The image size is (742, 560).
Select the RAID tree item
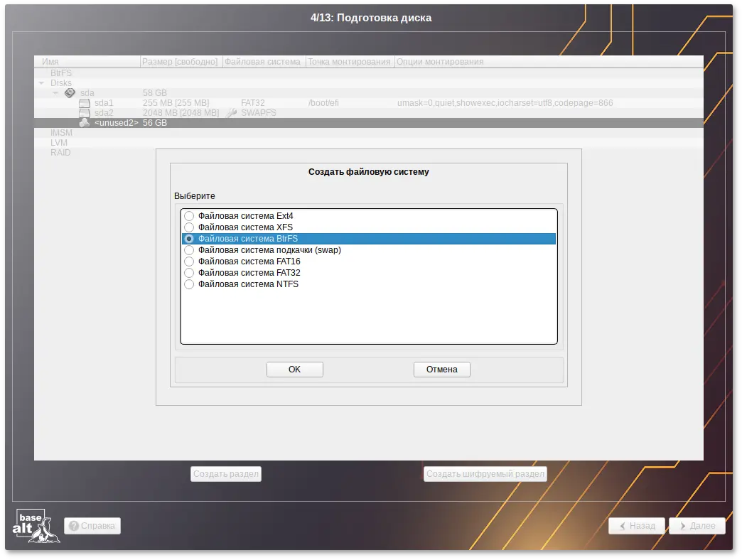(x=61, y=152)
